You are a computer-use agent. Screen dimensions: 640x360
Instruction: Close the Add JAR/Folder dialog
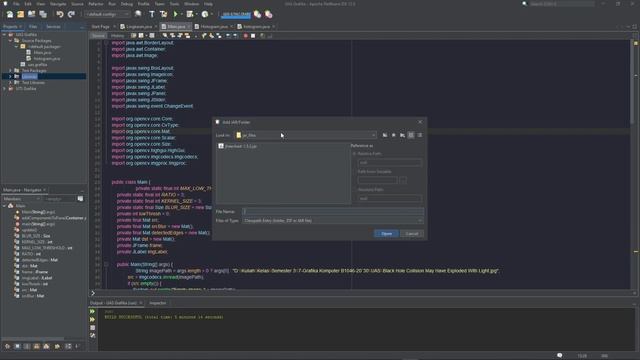(420, 122)
